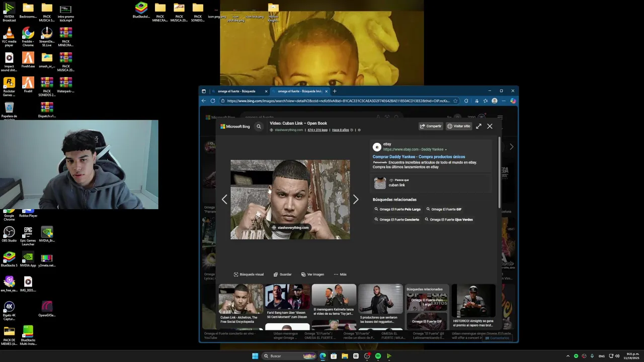Screen dimensions: 644x362
Task: Open the Más options menu
Action: tap(340, 275)
